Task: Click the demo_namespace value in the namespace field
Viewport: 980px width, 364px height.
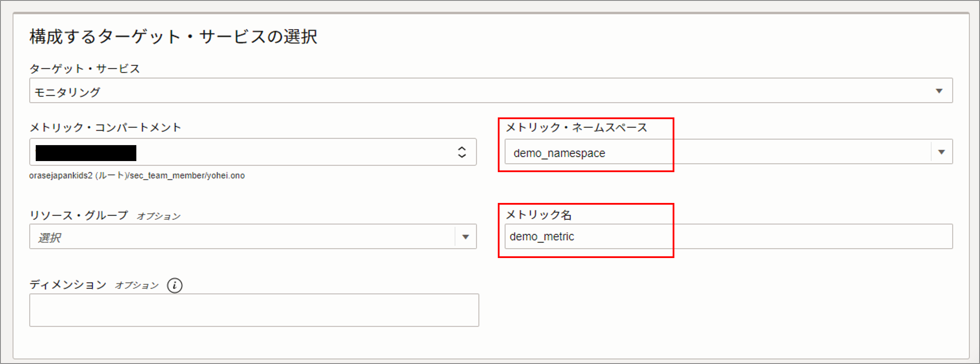Action: (559, 153)
